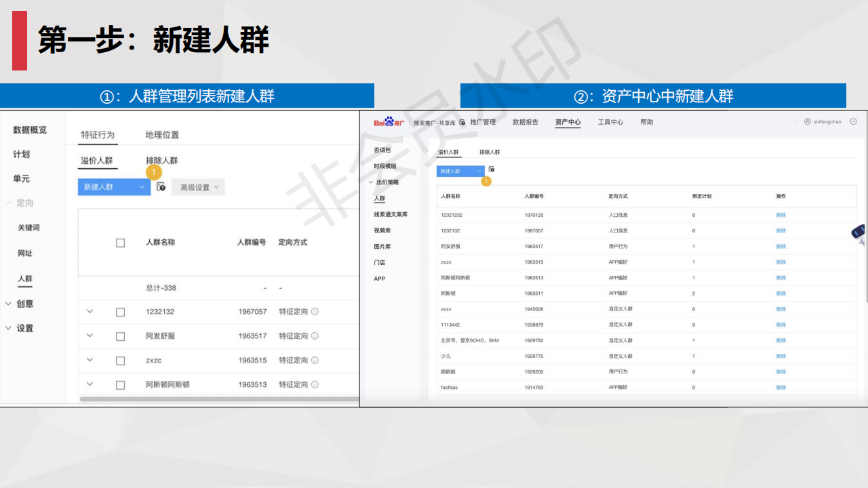Click 删除 for the xvxv row
Image resolution: width=868 pixels, height=488 pixels.
pos(781,309)
